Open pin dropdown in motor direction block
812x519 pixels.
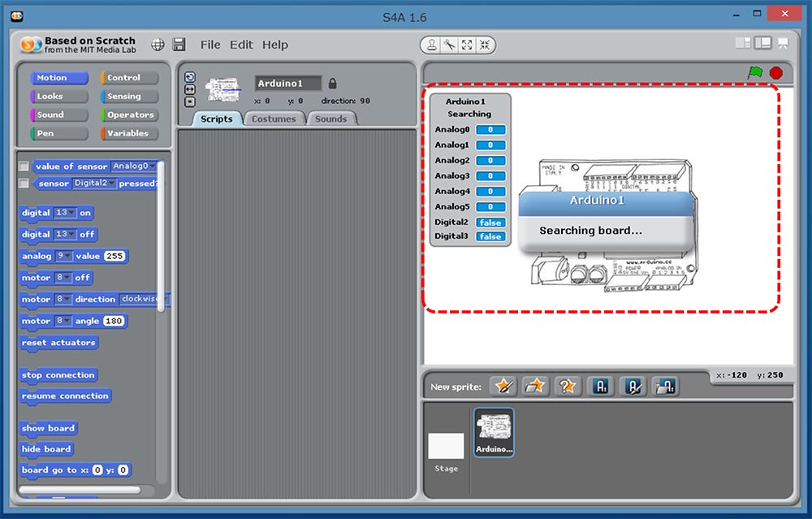(63, 300)
